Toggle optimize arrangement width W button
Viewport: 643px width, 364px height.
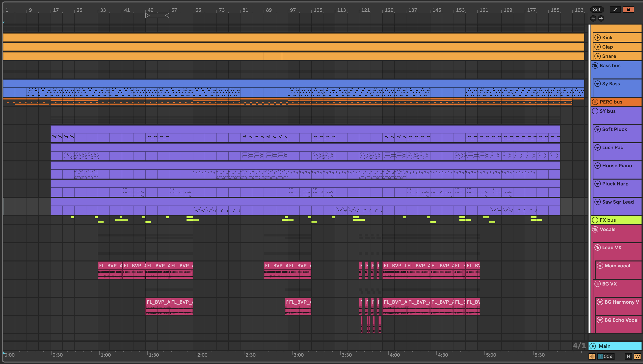(637, 356)
